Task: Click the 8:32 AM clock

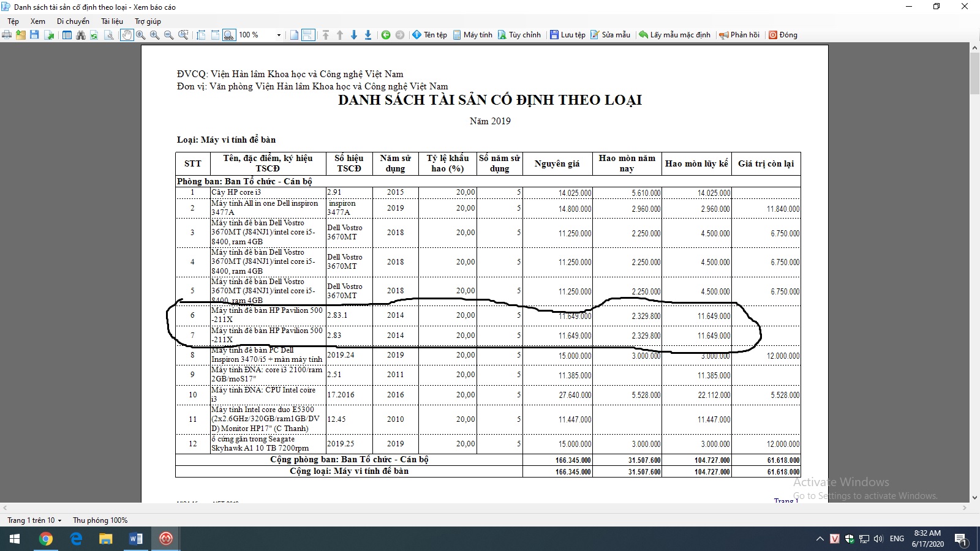Action: (x=927, y=533)
